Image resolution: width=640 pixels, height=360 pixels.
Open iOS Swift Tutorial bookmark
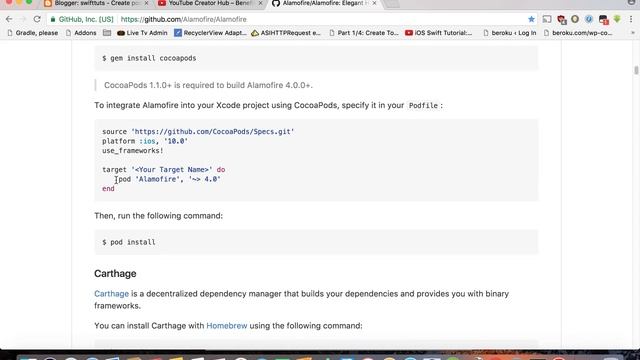pos(438,33)
